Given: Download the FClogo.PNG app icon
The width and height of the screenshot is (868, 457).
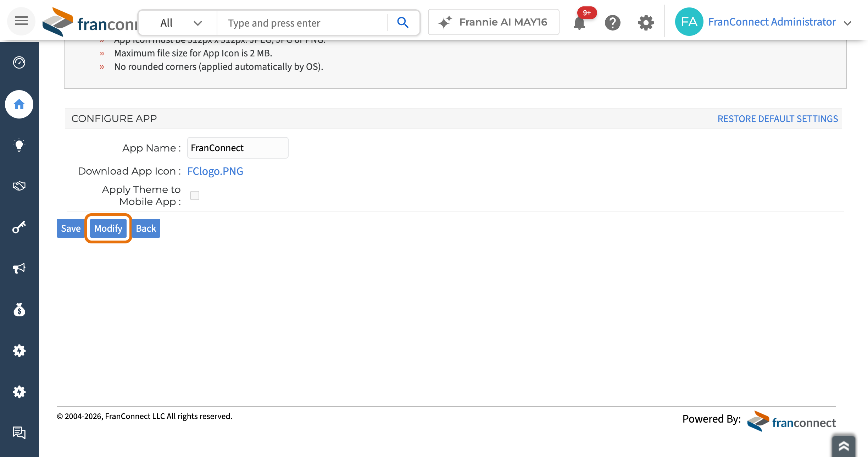Looking at the screenshot, I should coord(215,171).
